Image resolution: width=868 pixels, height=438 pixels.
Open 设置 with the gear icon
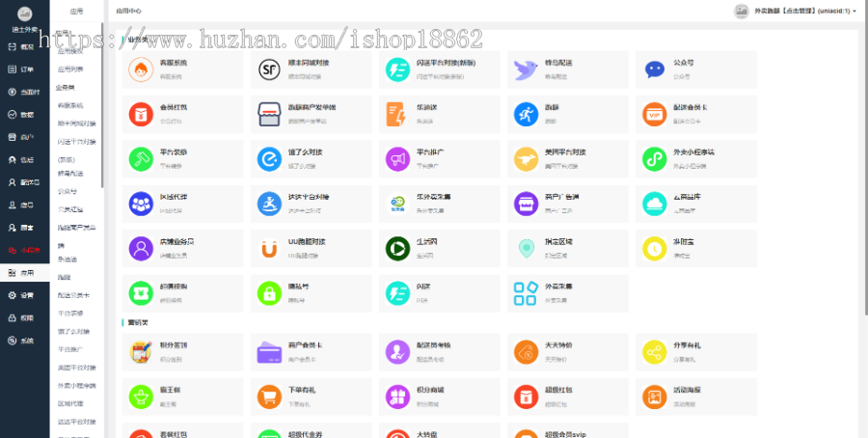24,295
